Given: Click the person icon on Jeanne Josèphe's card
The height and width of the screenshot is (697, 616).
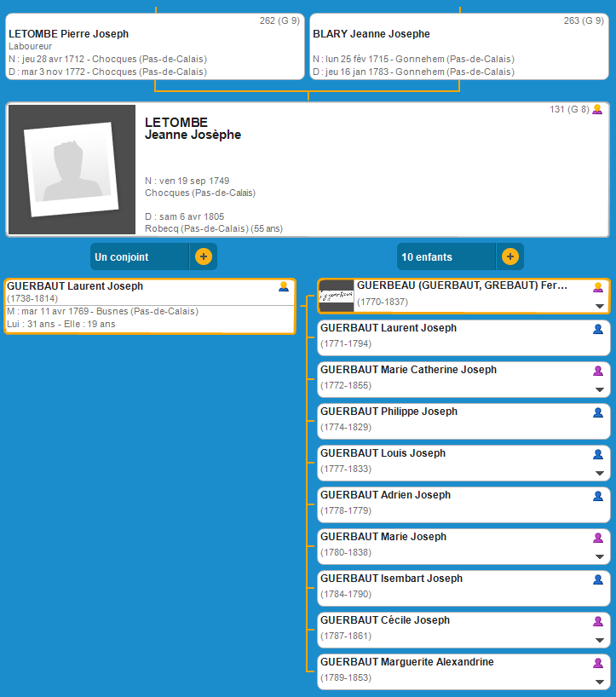Looking at the screenshot, I should tap(597, 109).
